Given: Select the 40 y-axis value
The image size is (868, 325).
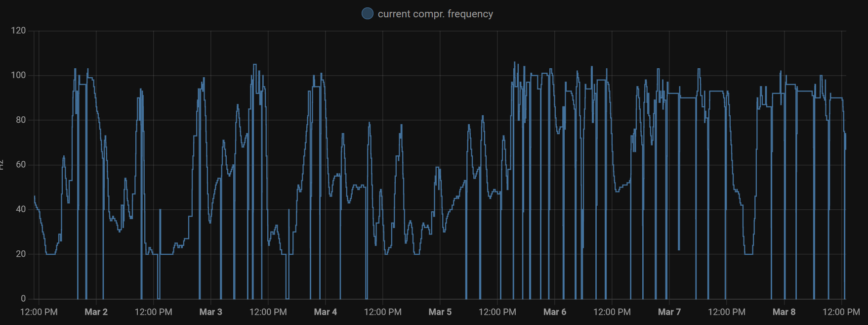Looking at the screenshot, I should (x=21, y=209).
